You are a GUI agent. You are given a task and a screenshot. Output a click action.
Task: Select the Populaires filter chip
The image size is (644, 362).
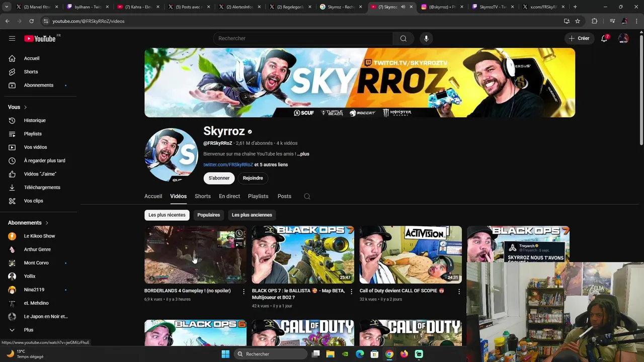click(209, 215)
